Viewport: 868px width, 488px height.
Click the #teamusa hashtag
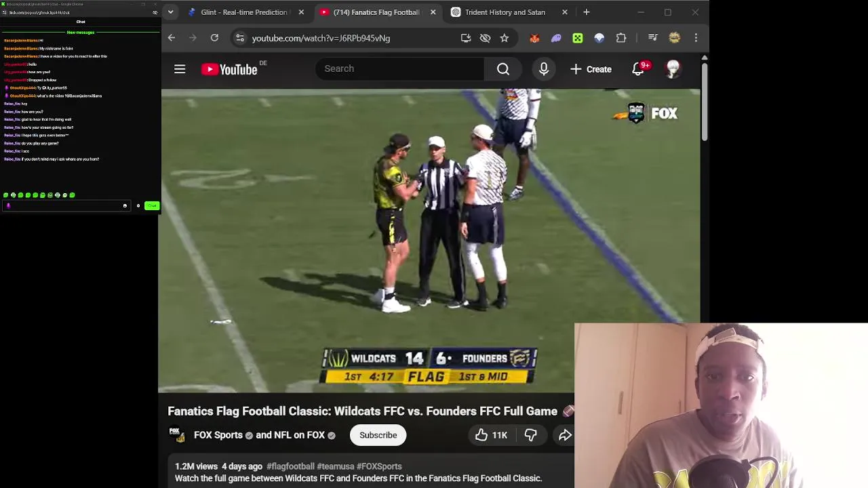(x=335, y=466)
